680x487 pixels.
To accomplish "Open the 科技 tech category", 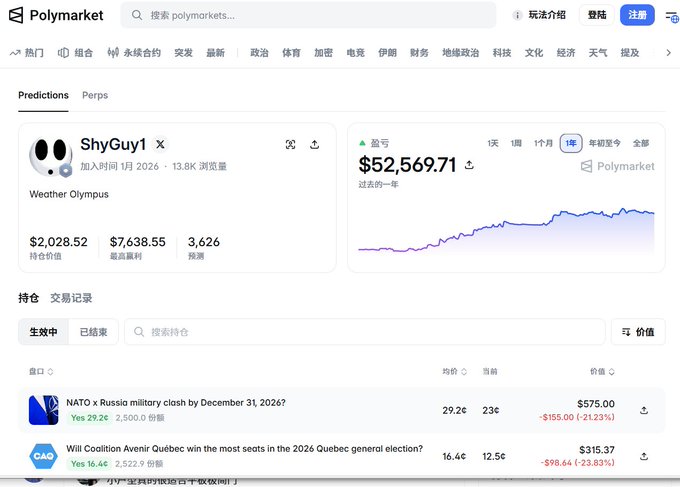I will pyautogui.click(x=502, y=53).
